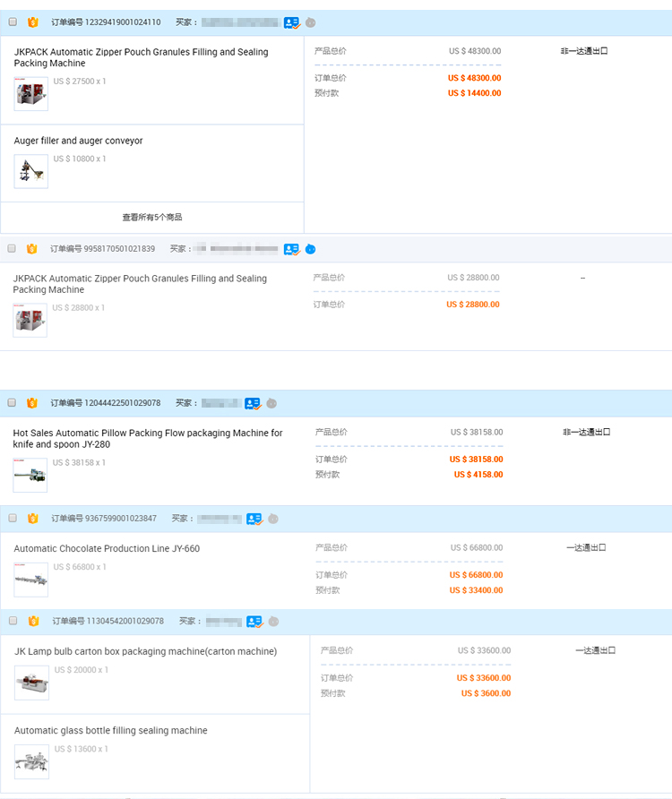Click trade assurance shield icon for order 9367599001023847
Image resolution: width=672 pixels, height=799 pixels.
pos(33,519)
